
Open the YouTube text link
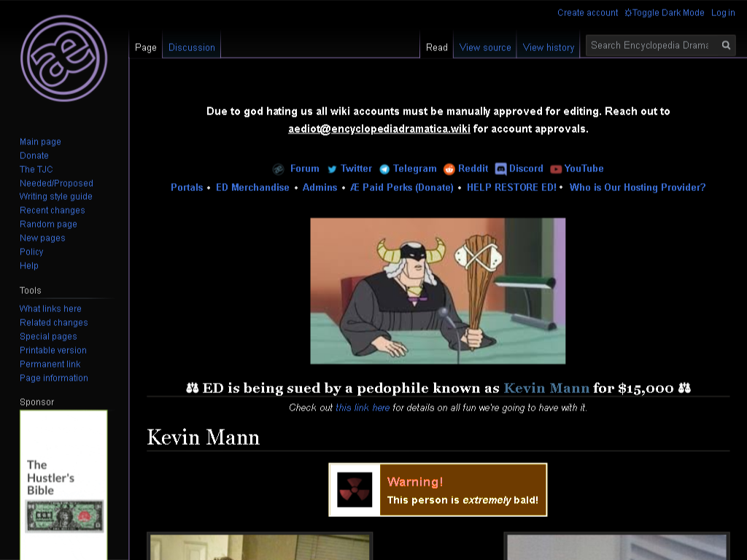point(584,168)
